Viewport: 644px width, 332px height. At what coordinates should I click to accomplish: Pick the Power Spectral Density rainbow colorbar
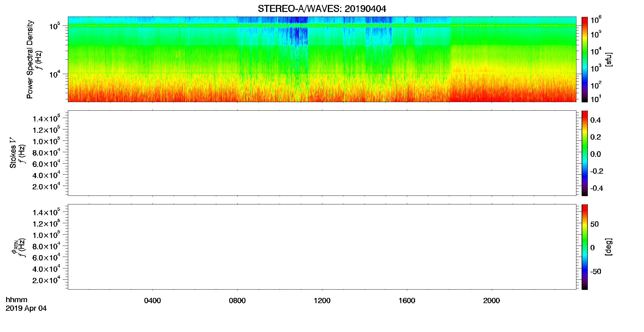pyautogui.click(x=585, y=59)
